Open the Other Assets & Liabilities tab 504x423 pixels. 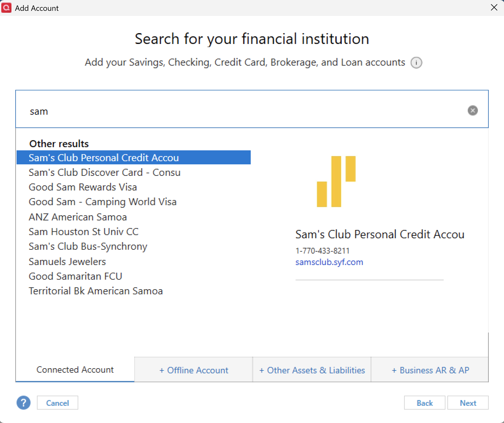(x=312, y=370)
